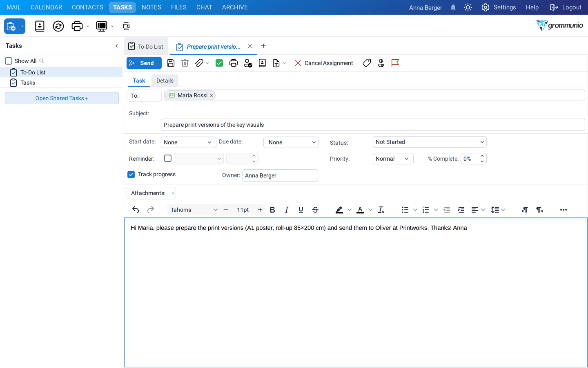Open the NOTES section

(x=151, y=7)
